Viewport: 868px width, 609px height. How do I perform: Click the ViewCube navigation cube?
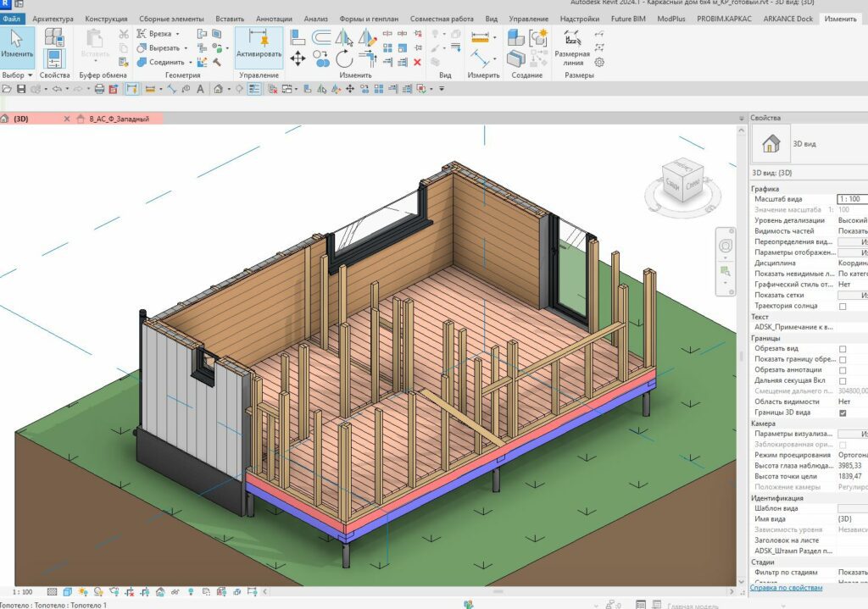click(682, 180)
